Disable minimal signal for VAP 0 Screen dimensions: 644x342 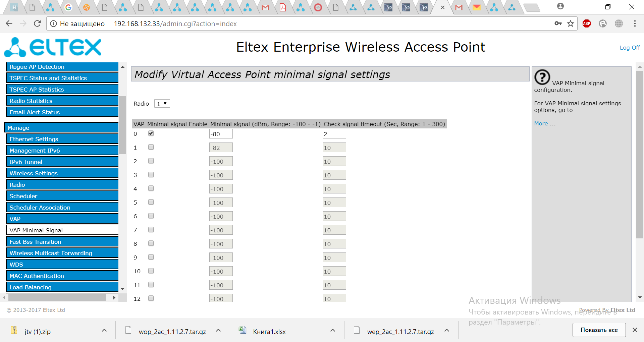point(151,133)
